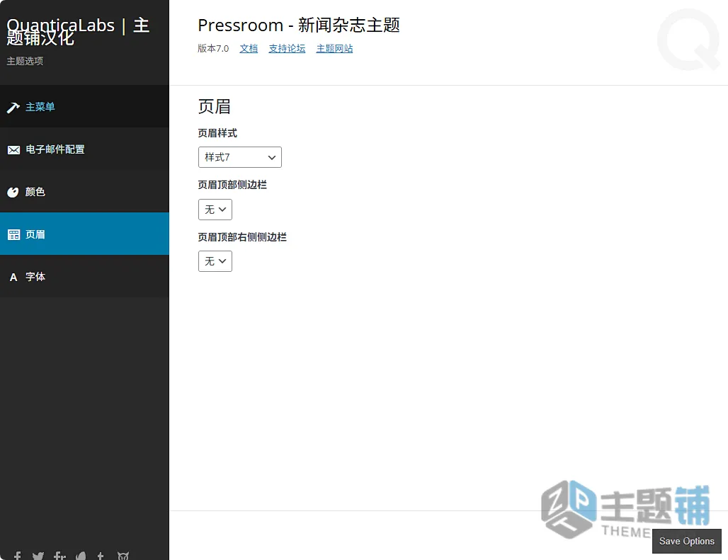Open the 文档 documentation link

249,48
